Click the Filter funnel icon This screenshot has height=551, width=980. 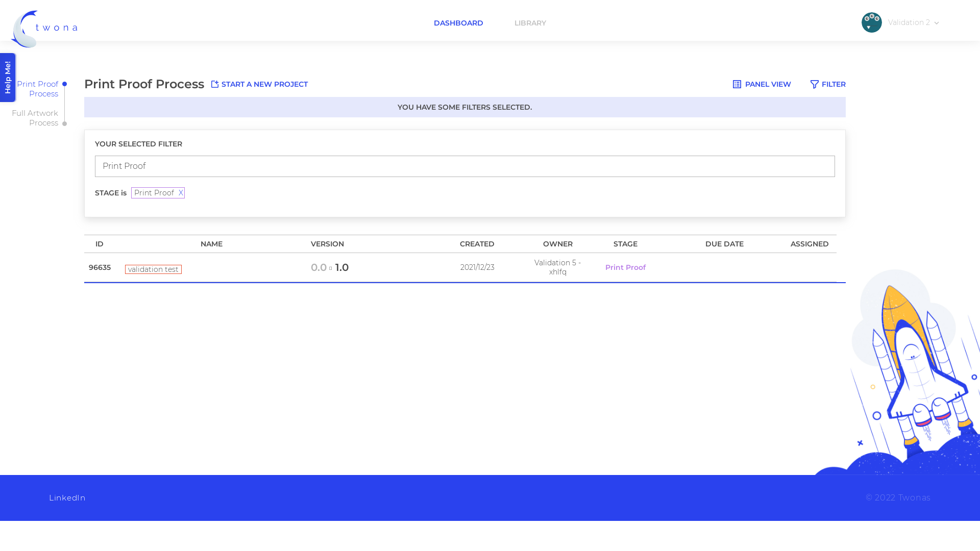(814, 84)
